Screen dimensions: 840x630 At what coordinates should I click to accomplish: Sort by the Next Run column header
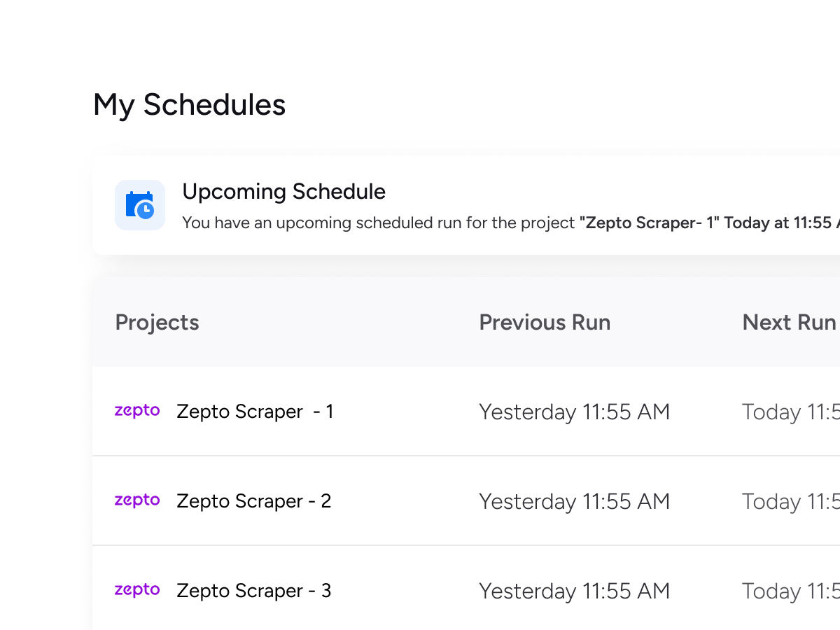[x=789, y=323]
